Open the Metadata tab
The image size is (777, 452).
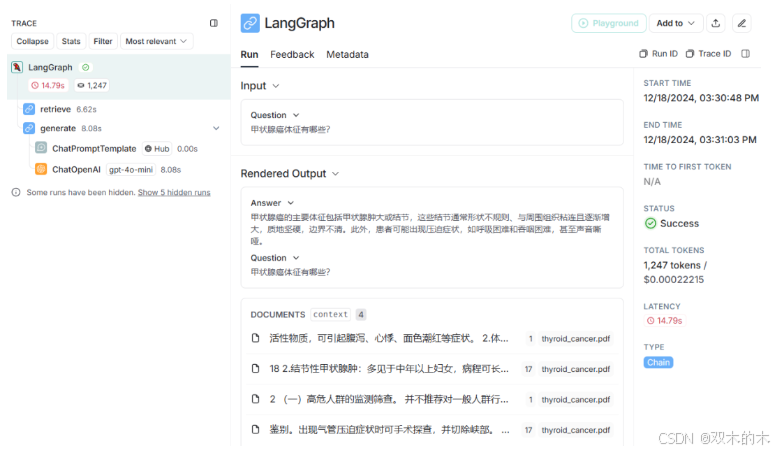(347, 55)
